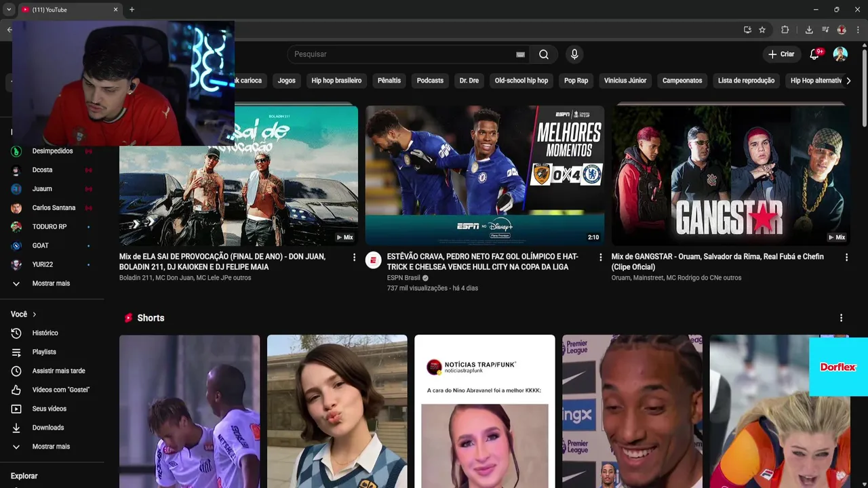Open the Carlos Santana channel subscription

[52, 208]
